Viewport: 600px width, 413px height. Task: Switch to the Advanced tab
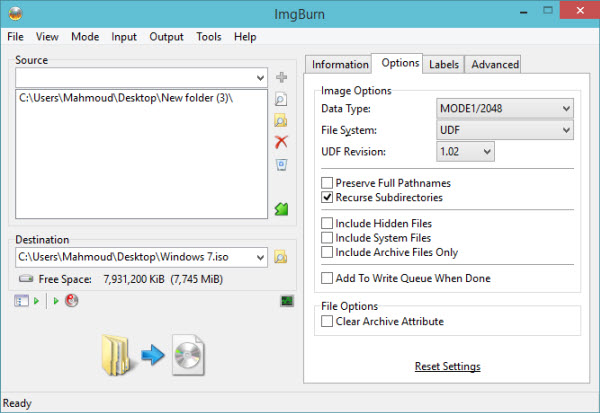click(x=494, y=64)
